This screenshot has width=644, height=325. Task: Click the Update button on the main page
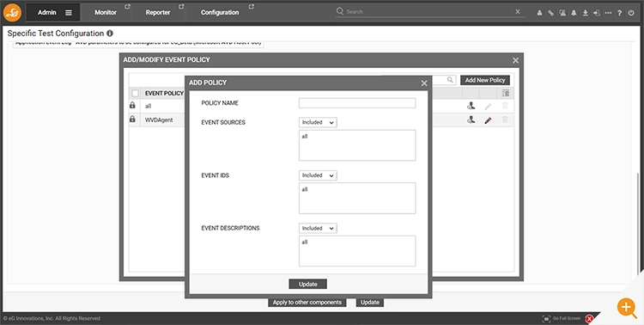pyautogui.click(x=369, y=303)
